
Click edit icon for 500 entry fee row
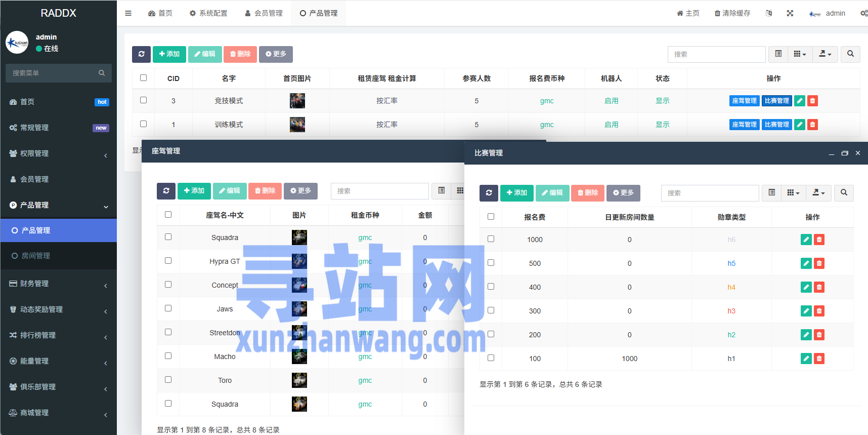pos(806,263)
